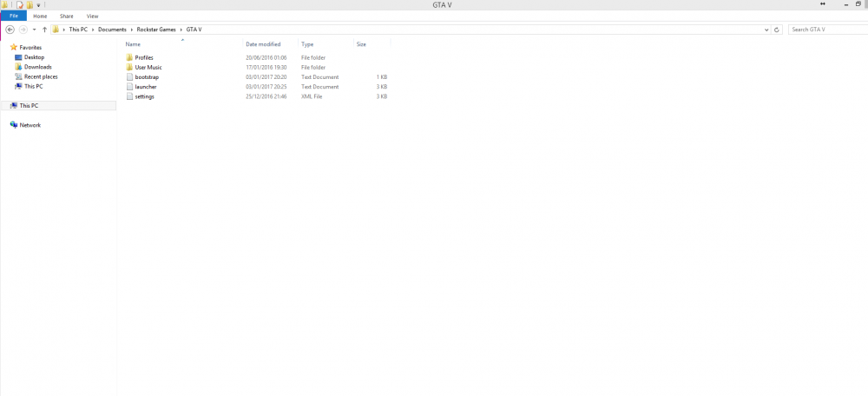Expand the chevron after This PC breadcrumb
This screenshot has height=396, width=868.
tap(93, 30)
